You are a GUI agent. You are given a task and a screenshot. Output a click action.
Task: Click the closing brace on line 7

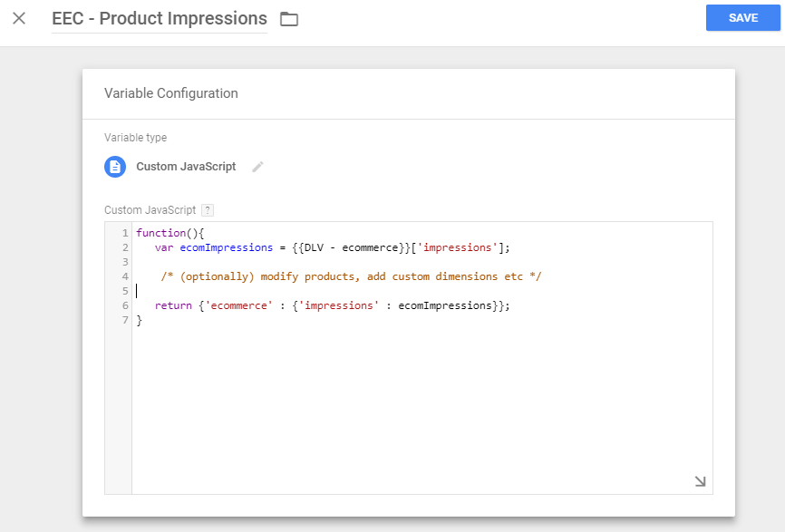click(140, 320)
